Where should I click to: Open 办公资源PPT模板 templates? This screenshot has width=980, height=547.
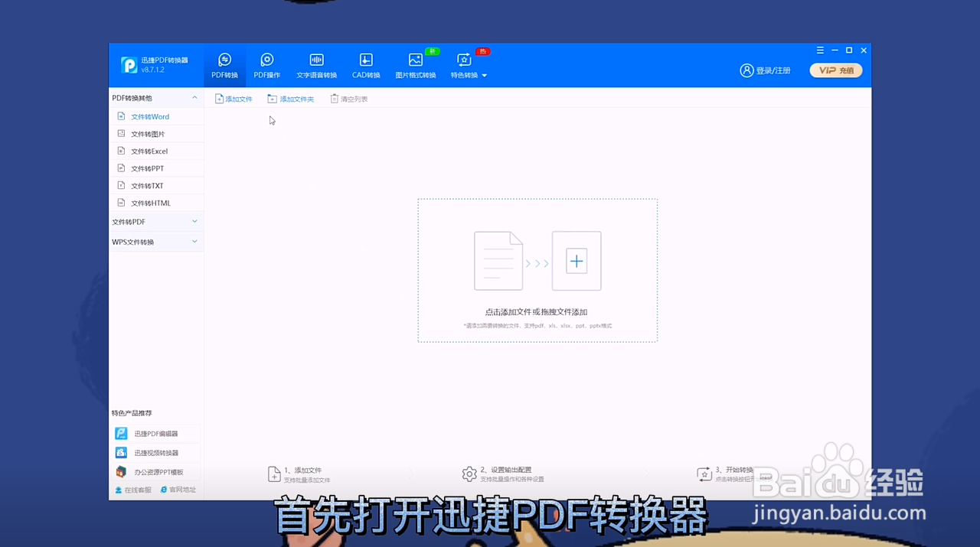(x=158, y=471)
